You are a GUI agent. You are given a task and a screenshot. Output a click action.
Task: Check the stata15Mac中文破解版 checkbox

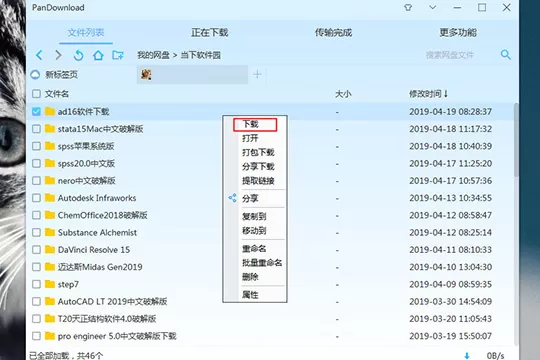36,129
